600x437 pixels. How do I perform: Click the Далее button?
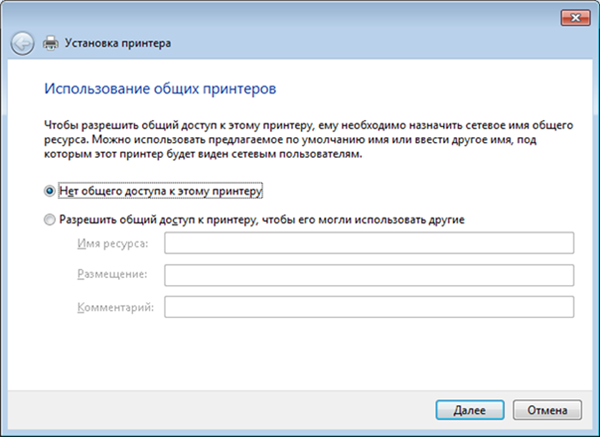[x=470, y=410]
